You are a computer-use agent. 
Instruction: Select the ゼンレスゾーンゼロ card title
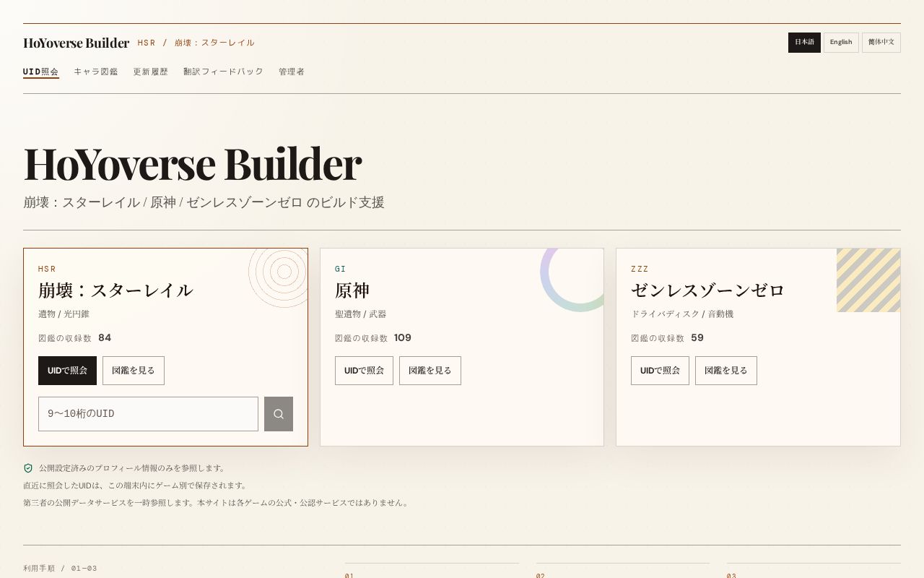[707, 290]
